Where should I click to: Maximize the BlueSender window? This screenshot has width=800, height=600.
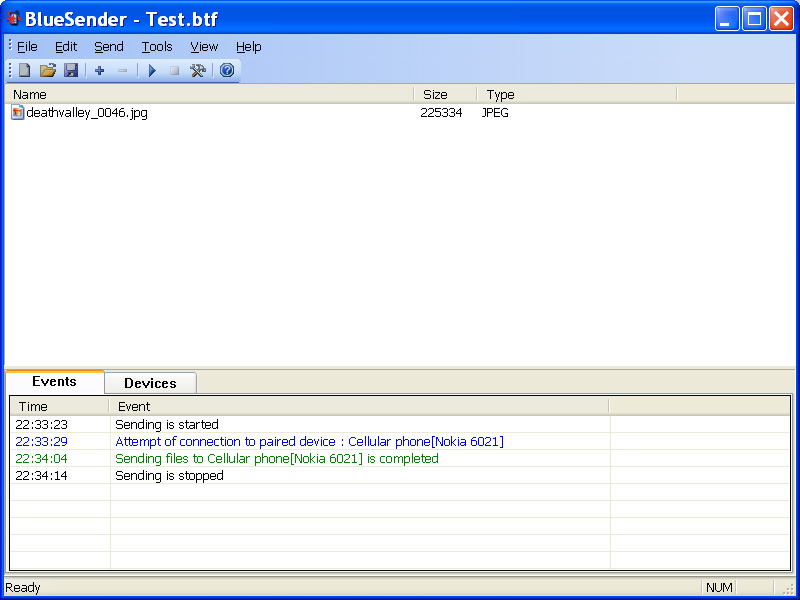754,19
